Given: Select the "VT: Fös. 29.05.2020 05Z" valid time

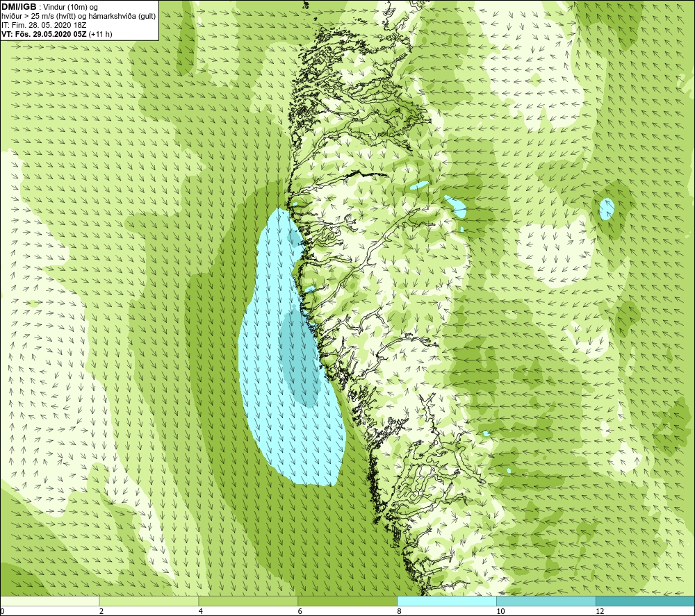Looking at the screenshot, I should point(44,34).
